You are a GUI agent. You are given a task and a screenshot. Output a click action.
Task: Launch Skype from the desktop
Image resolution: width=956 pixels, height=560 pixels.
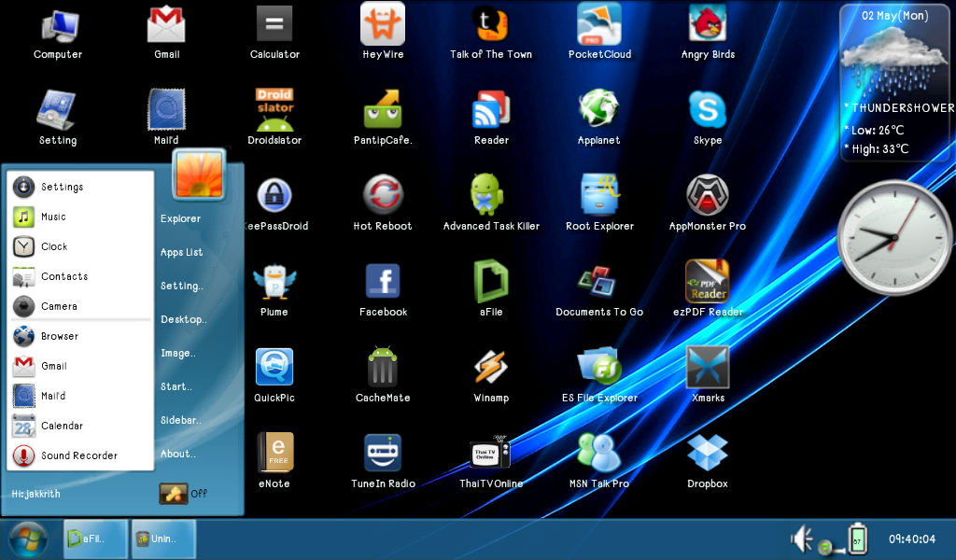point(708,110)
